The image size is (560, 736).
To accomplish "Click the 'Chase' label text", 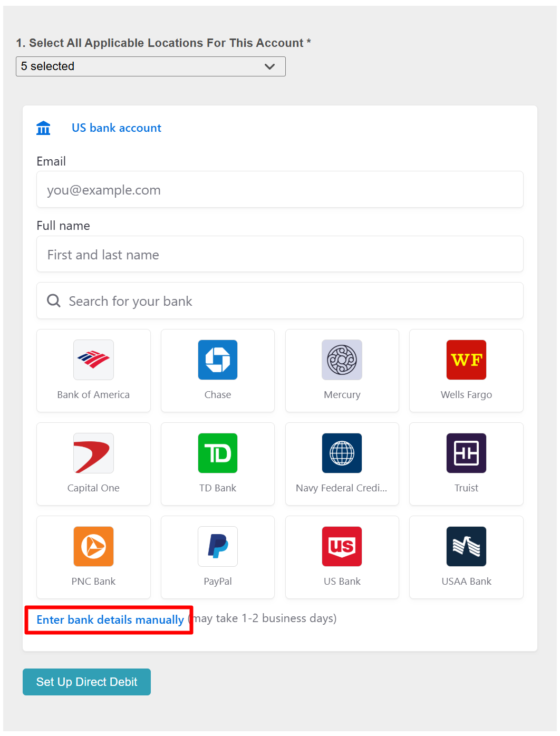I will [218, 394].
